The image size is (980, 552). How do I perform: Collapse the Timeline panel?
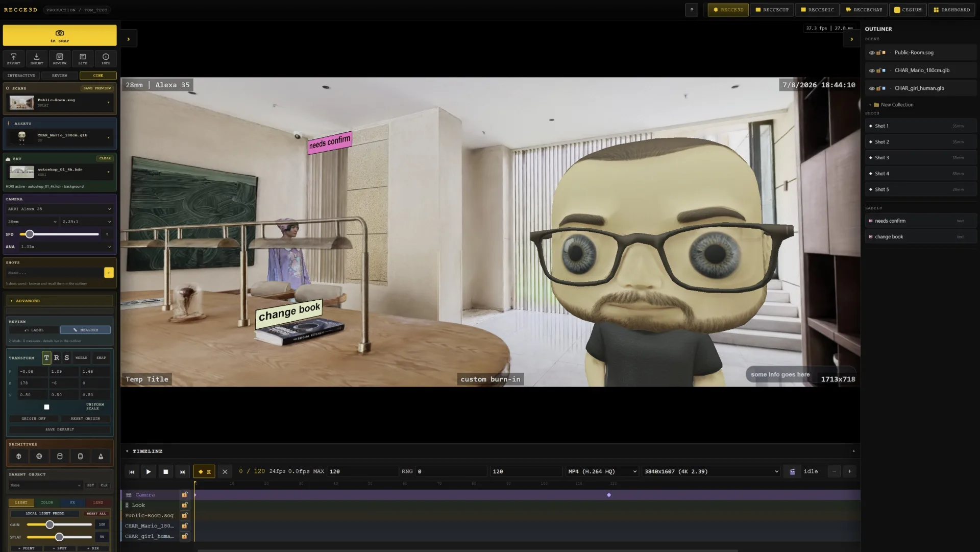tap(127, 451)
